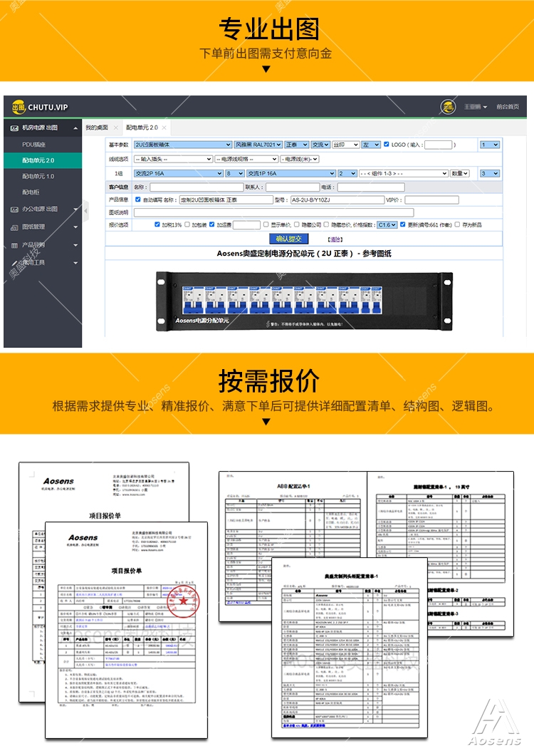534x756 pixels.
Task: Toggle the 存为新品 checkbox
Action: coord(457,224)
